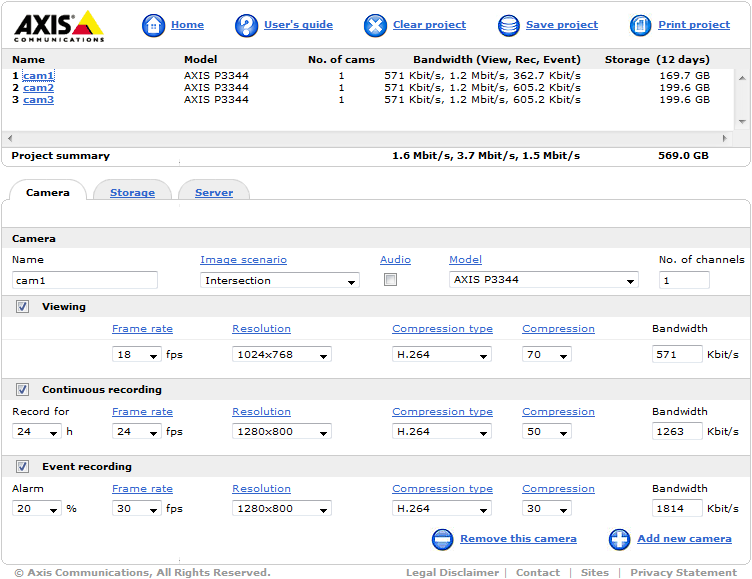Click the Save project database icon
The width and height of the screenshot is (752, 579).
[x=509, y=25]
